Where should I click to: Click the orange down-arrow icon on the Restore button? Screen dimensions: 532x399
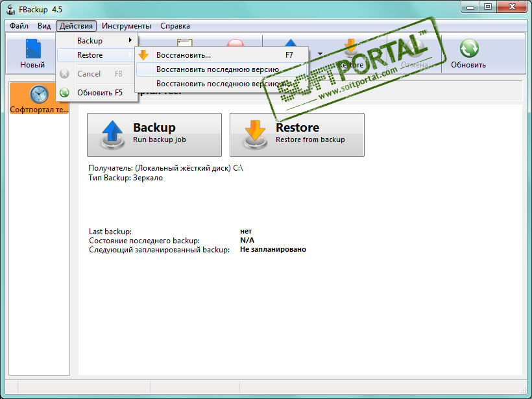(x=254, y=135)
